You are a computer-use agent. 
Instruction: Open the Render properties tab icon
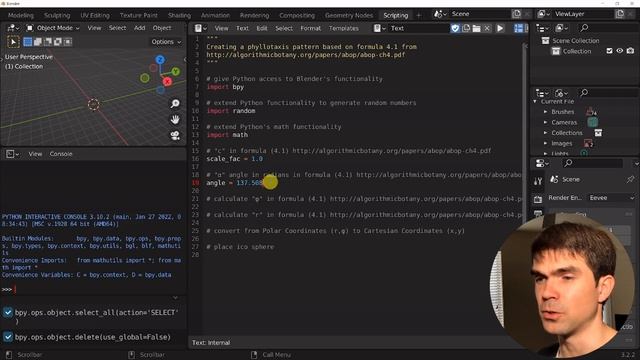coord(538,199)
